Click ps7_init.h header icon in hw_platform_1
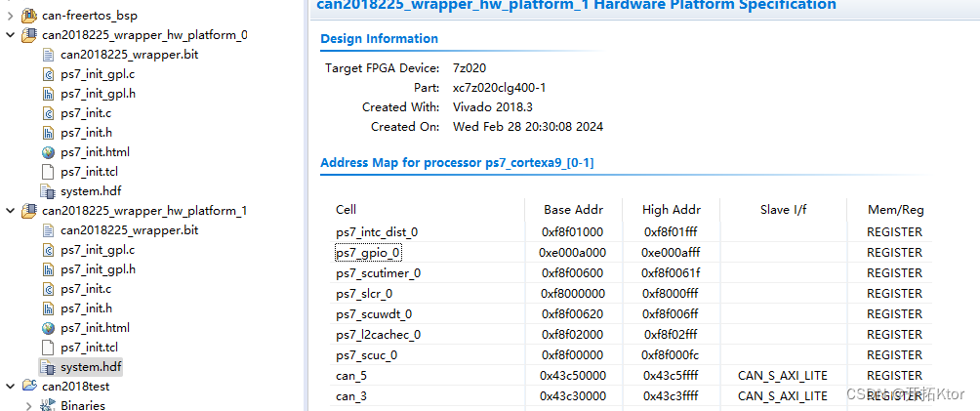Viewport: 980px width, 411px height. click(48, 308)
